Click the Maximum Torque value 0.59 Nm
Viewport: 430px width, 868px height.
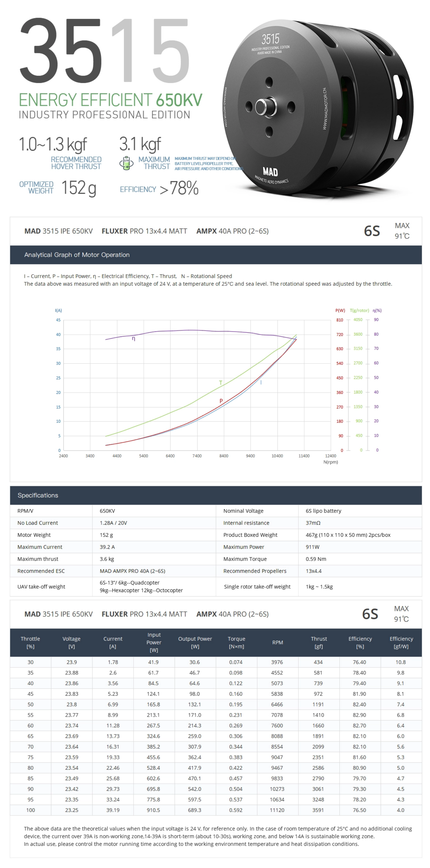316,559
